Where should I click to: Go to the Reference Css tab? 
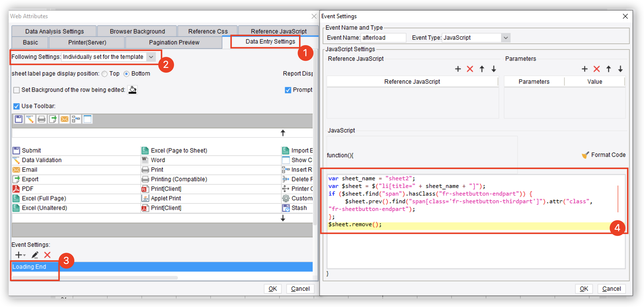point(208,31)
